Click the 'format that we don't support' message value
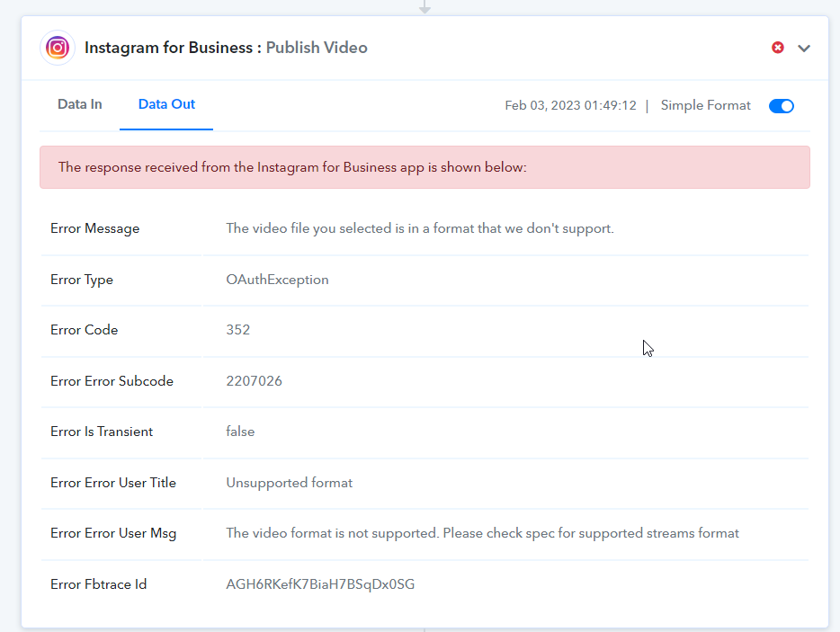The width and height of the screenshot is (840, 632). [420, 228]
